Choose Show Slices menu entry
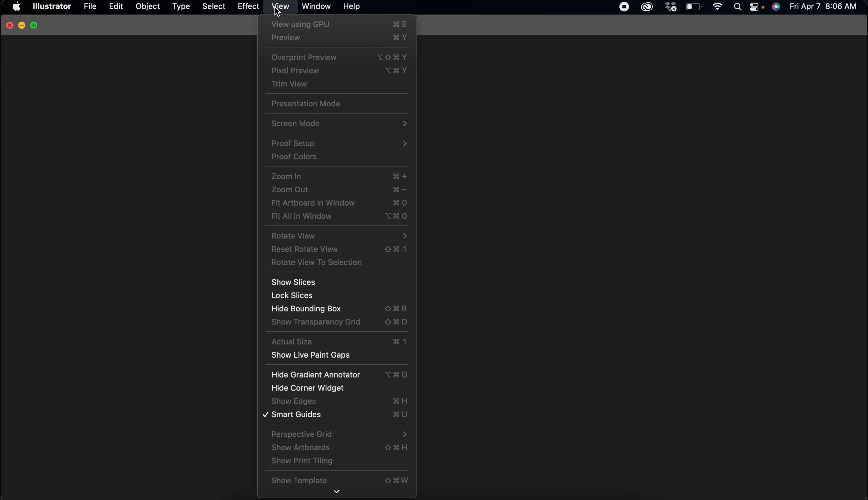 tap(293, 282)
